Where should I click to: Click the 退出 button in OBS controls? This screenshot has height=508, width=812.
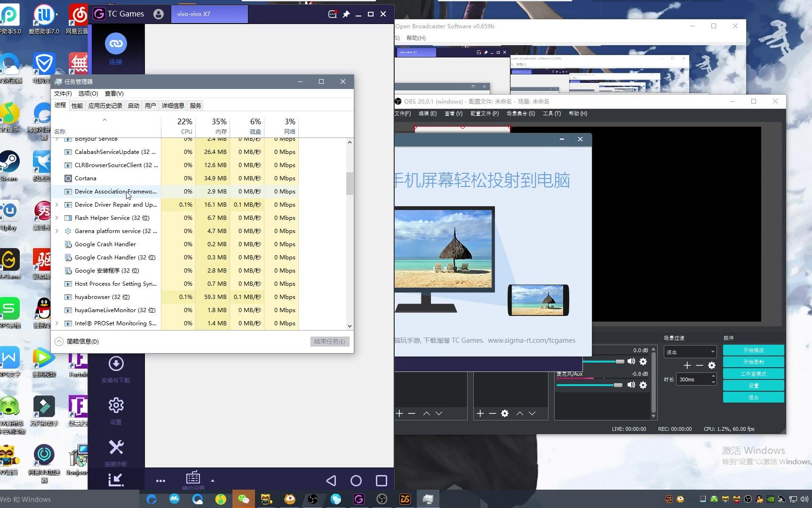click(753, 397)
